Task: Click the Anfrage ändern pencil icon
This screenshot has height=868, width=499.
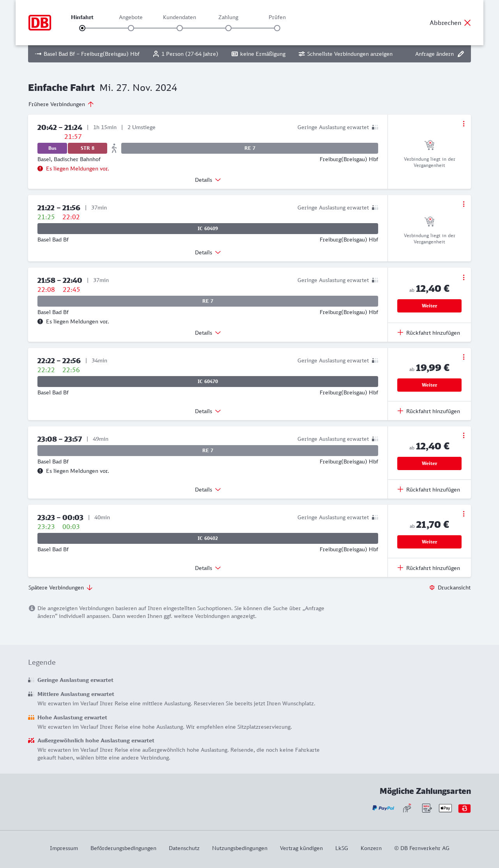Action: pos(461,54)
